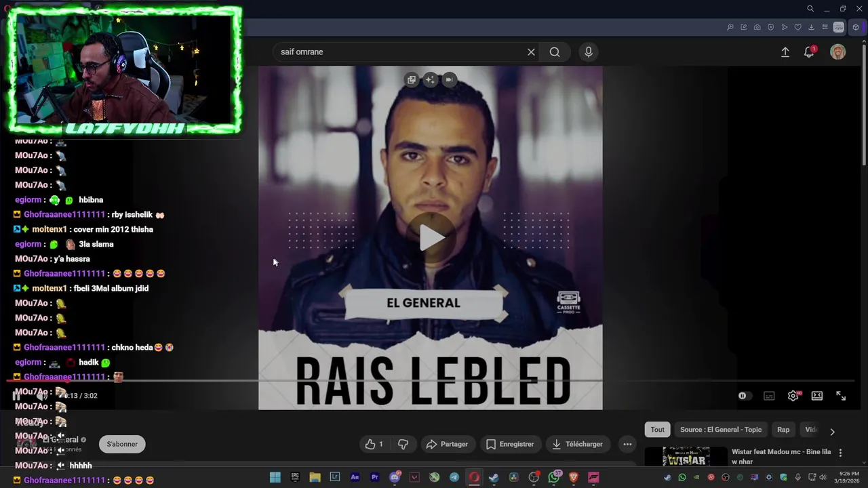Open the browser downloads icon
The width and height of the screenshot is (868, 488).
[x=811, y=28]
